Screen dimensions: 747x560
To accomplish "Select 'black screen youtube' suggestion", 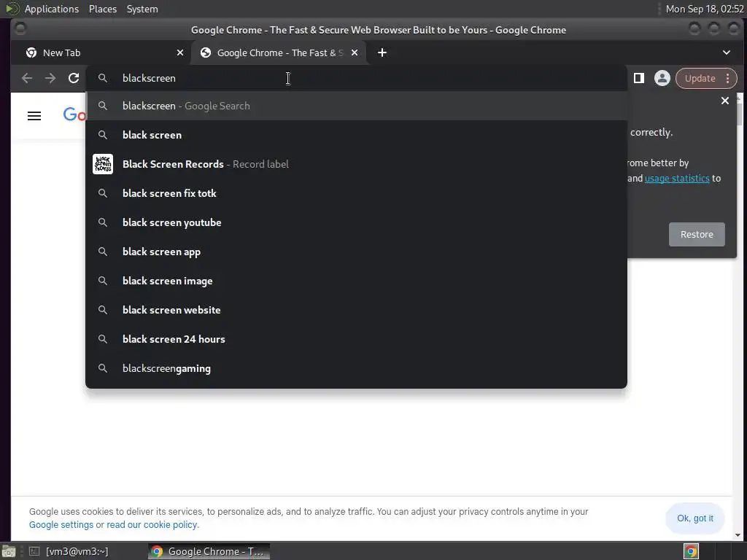I will click(356, 222).
